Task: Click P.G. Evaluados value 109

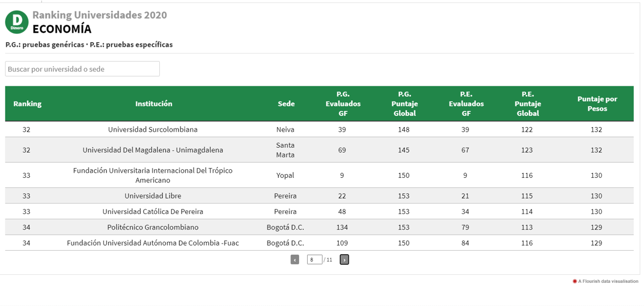Action: point(342,243)
